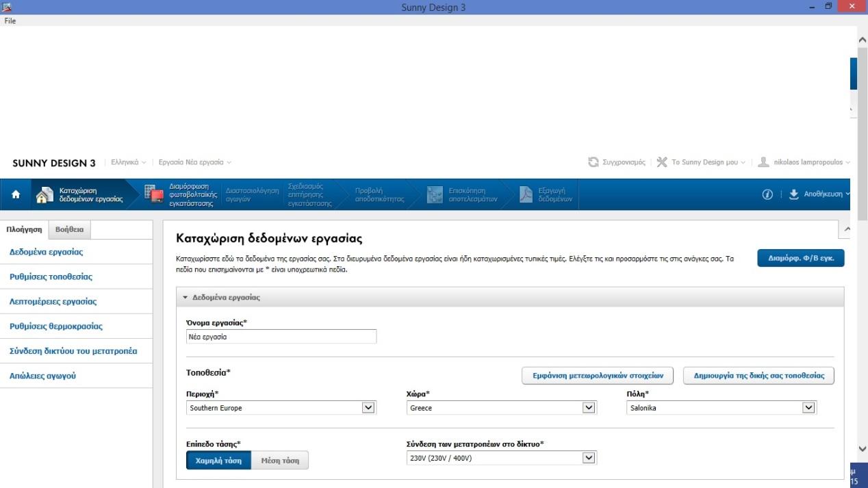Switch to the Πλοήγηση tab
Screen dimensions: 868x488
click(24, 230)
